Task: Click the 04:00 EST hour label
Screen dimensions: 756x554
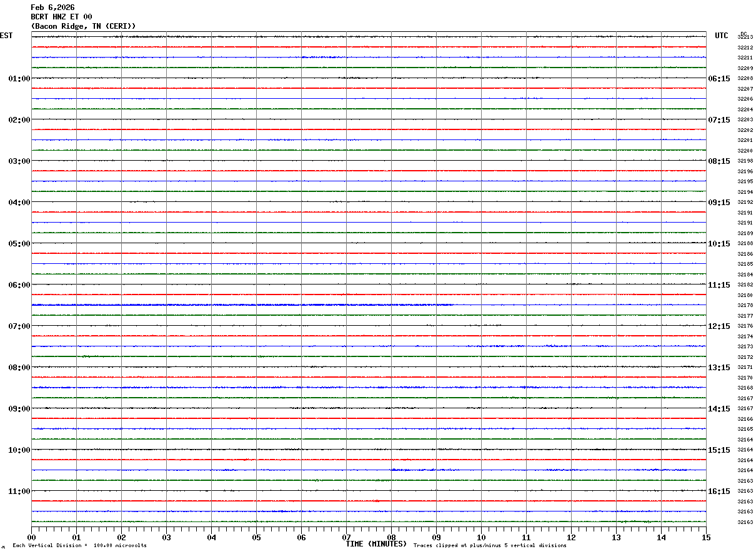Action: 19,203
